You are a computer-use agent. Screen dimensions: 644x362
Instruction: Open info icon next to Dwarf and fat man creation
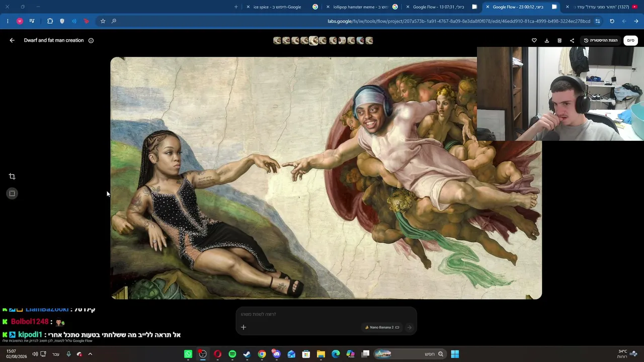[91, 40]
